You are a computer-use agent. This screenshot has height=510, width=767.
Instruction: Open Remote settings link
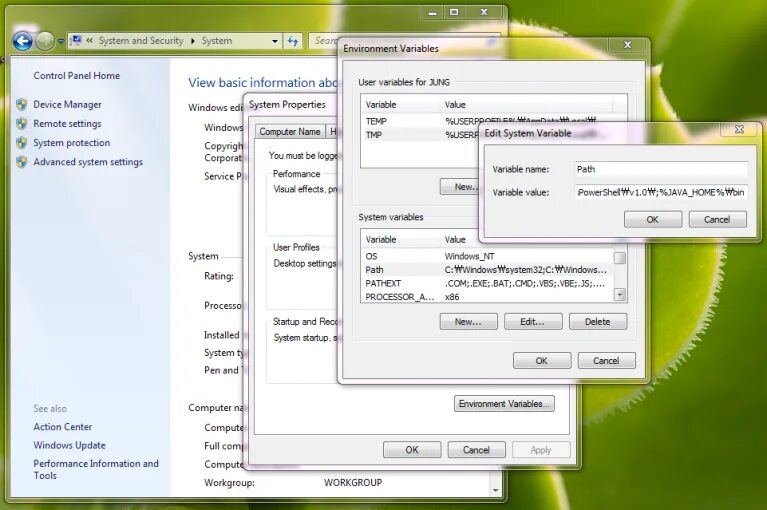click(x=68, y=123)
